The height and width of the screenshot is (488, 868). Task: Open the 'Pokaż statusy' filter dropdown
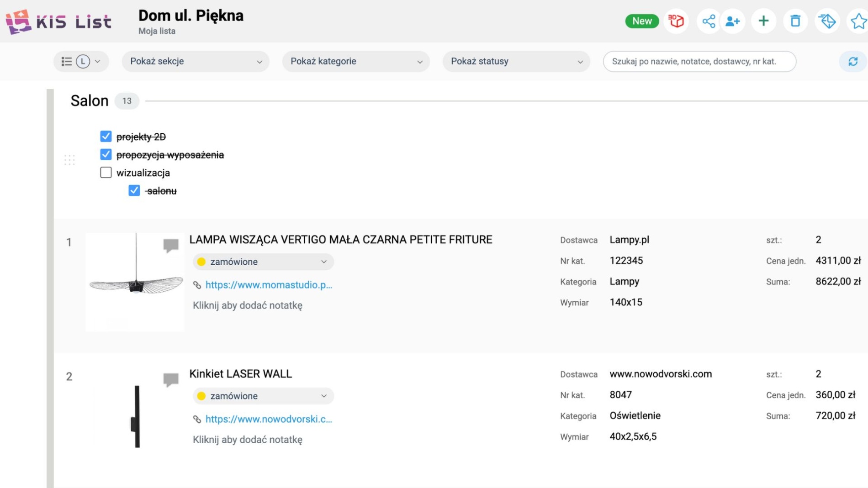pyautogui.click(x=516, y=62)
